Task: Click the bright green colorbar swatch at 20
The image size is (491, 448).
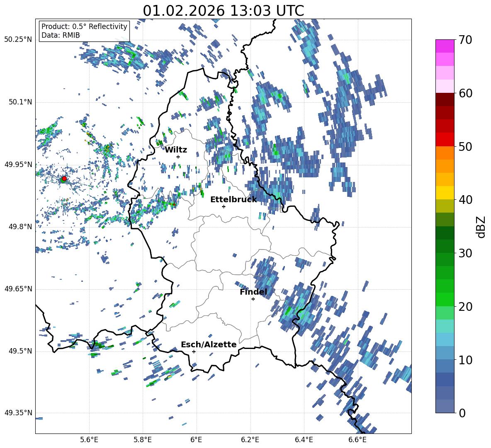Action: tap(445, 300)
